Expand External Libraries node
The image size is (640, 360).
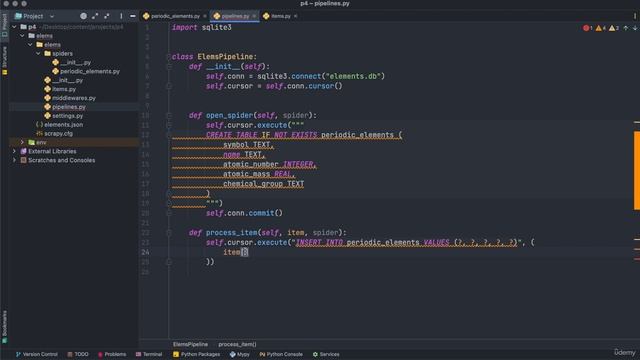(14, 151)
